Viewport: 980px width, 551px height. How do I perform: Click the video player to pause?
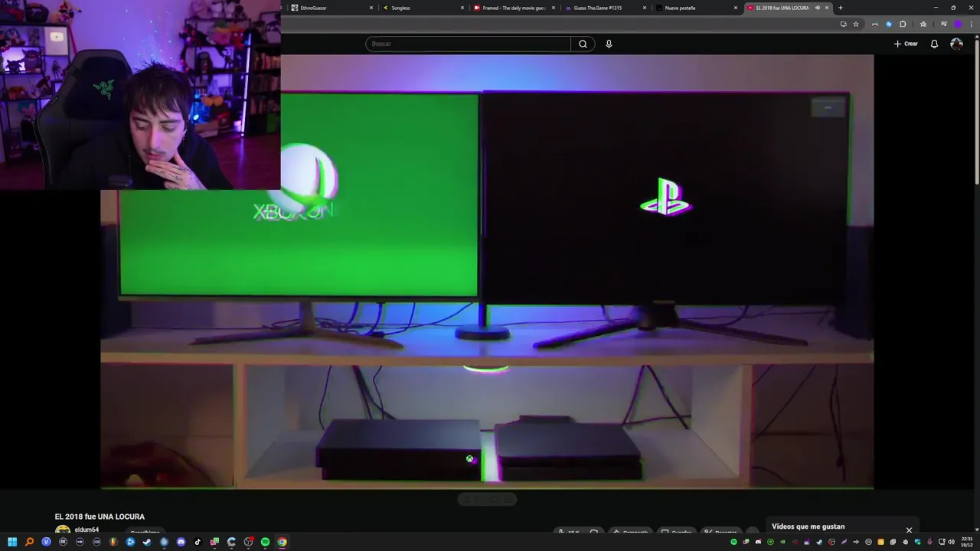487,272
